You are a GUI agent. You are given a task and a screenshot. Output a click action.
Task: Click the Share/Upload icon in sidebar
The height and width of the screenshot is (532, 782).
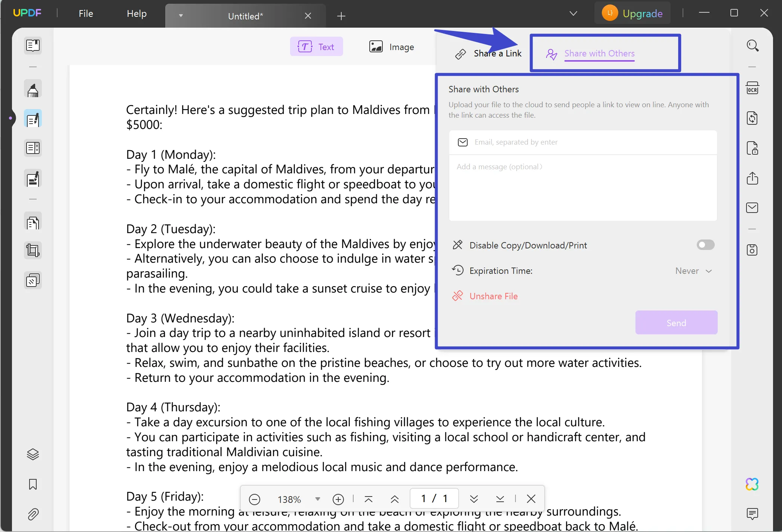click(752, 178)
